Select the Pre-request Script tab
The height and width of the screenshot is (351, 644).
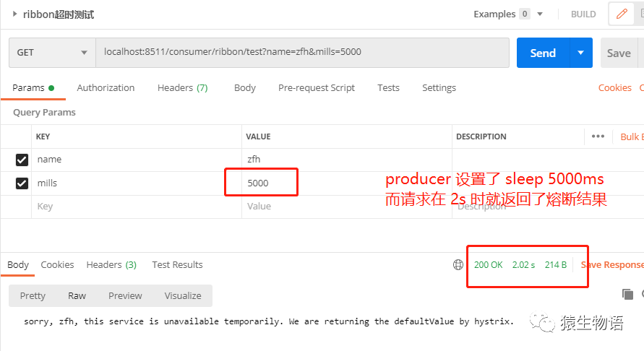pyautogui.click(x=317, y=88)
